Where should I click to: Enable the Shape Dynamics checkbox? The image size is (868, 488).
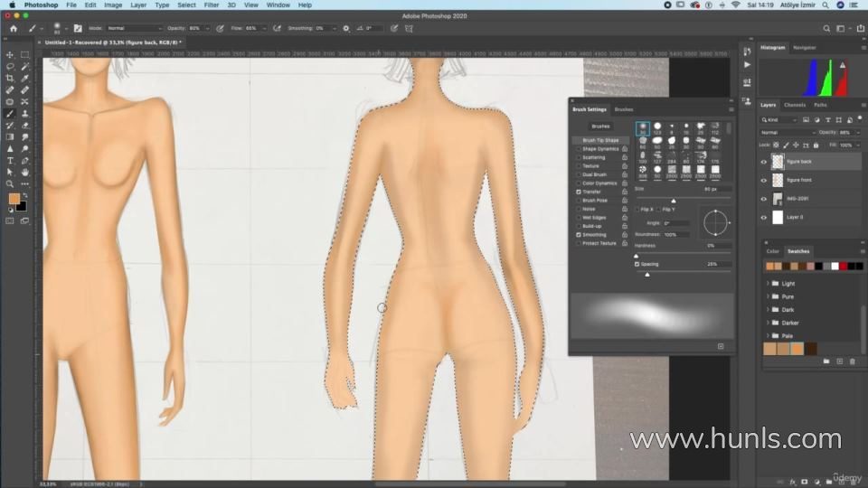tap(579, 149)
